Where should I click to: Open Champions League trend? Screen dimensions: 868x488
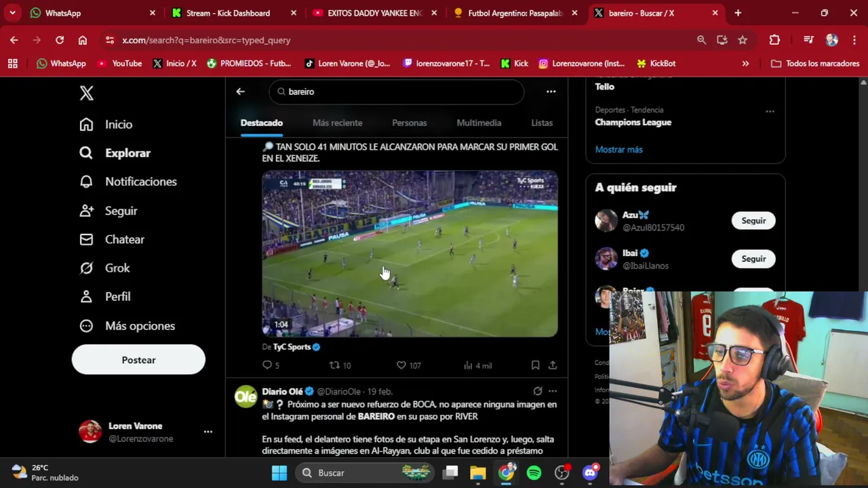click(x=633, y=122)
